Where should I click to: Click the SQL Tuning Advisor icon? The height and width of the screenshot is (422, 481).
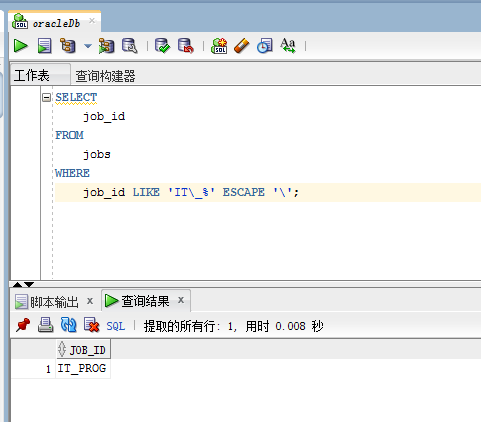(130, 46)
